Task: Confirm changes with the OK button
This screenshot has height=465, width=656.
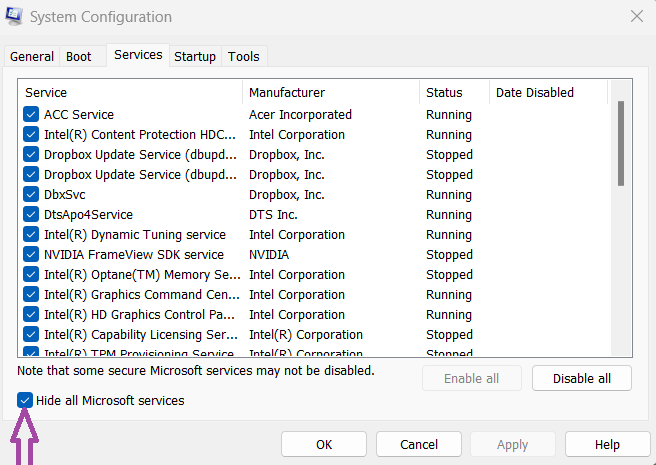Action: click(x=324, y=444)
